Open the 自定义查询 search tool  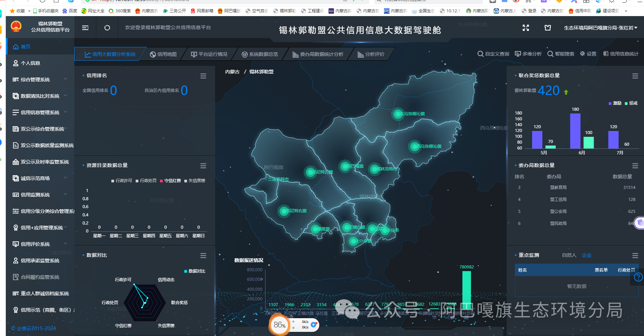point(493,54)
